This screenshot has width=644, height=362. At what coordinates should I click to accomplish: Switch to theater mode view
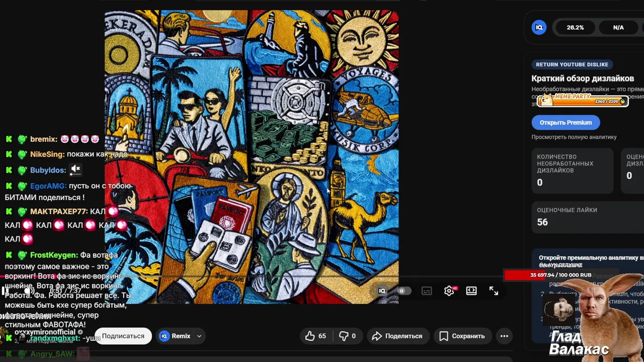click(471, 291)
